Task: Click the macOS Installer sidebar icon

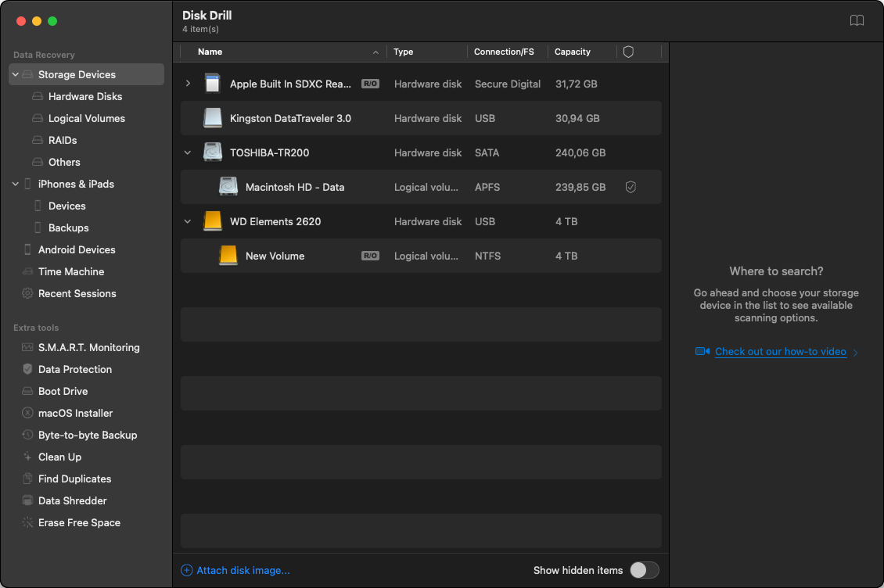Action: tap(27, 413)
